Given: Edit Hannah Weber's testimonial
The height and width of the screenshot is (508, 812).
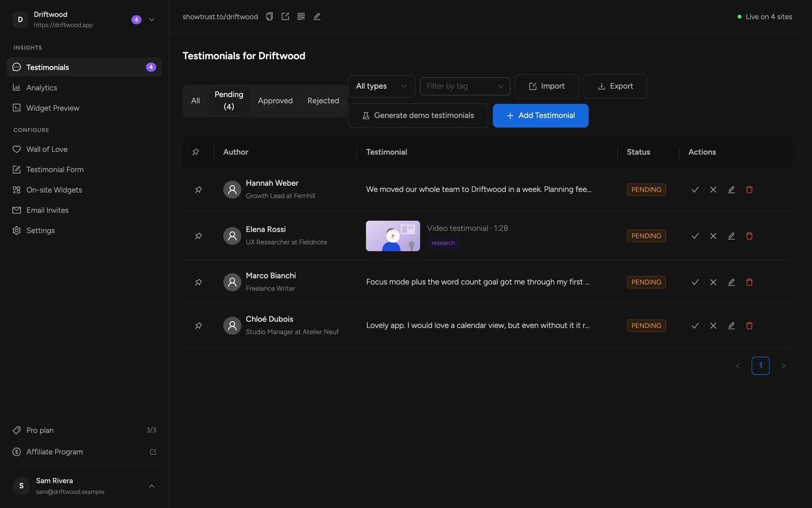Looking at the screenshot, I should point(731,190).
